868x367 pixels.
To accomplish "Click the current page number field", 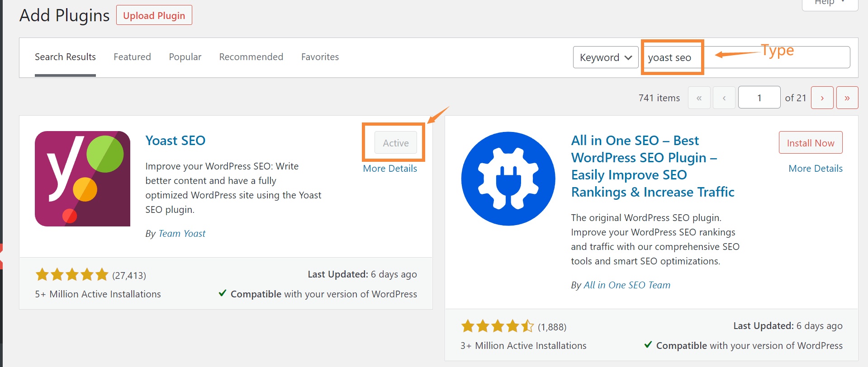I will pyautogui.click(x=759, y=98).
